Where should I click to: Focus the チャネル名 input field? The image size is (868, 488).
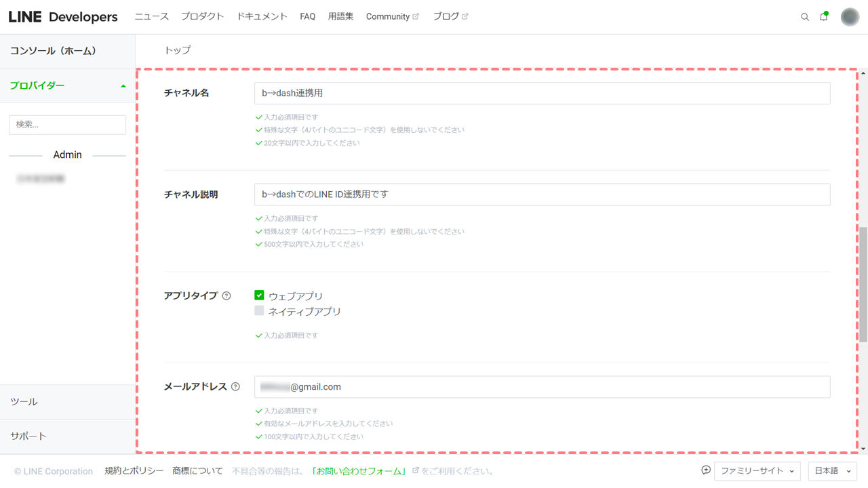point(542,94)
